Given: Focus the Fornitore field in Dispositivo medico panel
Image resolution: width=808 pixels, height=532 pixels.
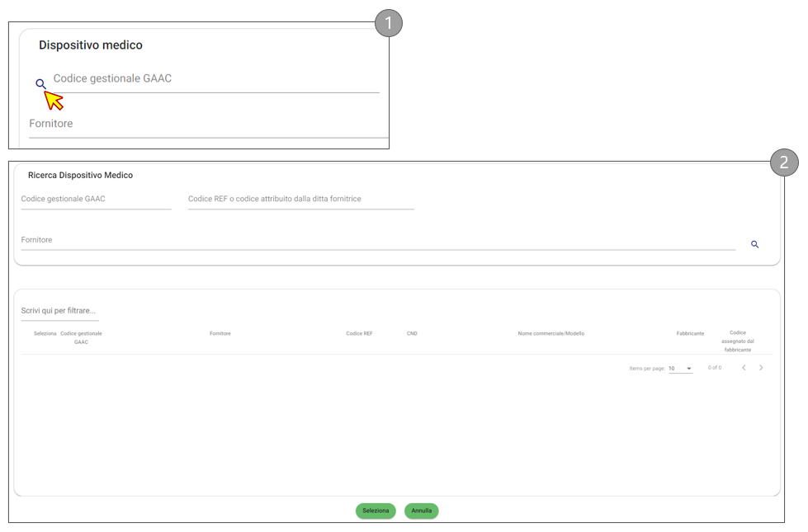Looking at the screenshot, I should 206,124.
